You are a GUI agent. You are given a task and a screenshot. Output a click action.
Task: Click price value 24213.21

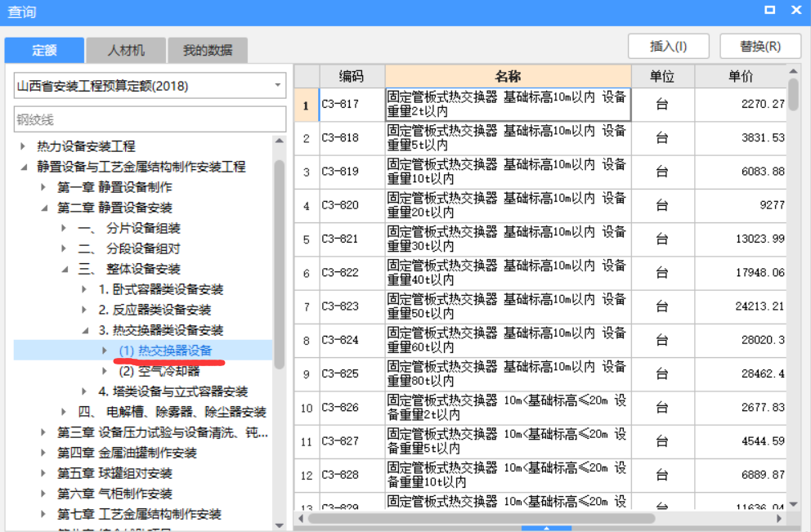(759, 306)
